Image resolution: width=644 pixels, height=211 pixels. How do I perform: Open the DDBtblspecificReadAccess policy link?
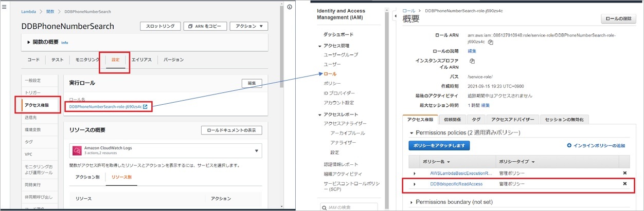(456, 184)
